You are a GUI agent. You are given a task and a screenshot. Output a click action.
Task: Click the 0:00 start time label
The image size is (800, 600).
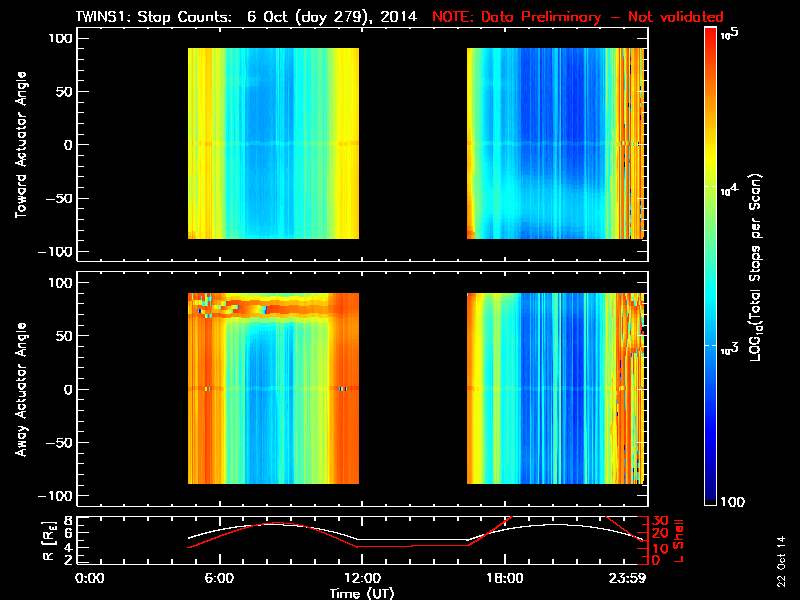click(90, 578)
